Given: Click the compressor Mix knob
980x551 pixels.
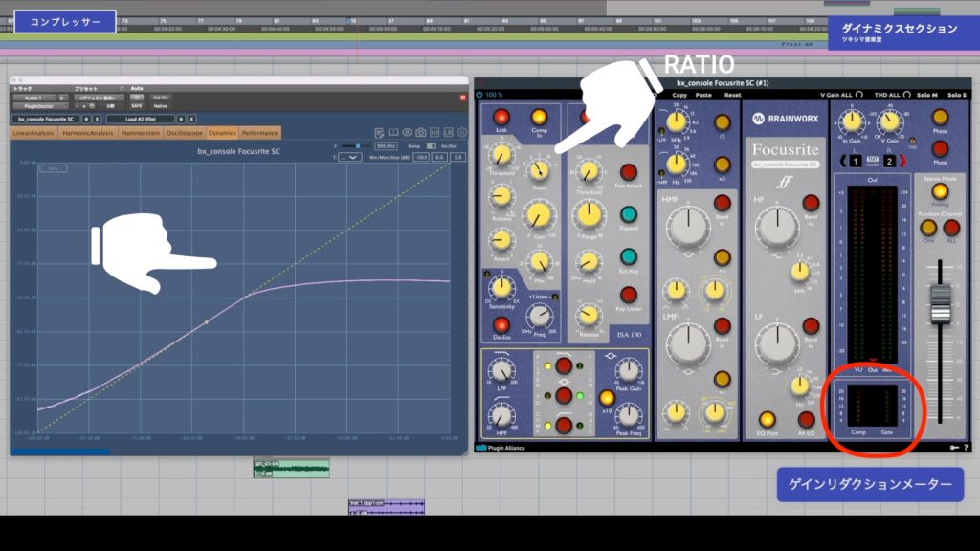Looking at the screenshot, I should tap(539, 262).
